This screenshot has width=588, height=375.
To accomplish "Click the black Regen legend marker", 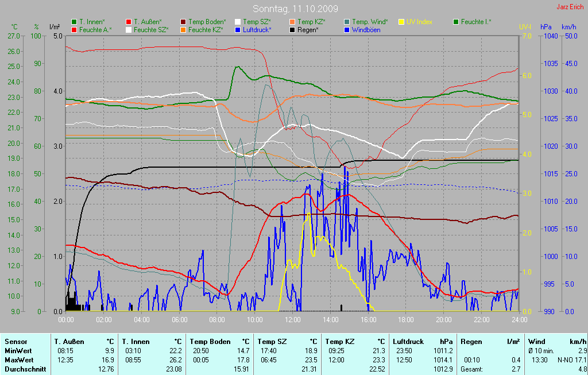I will 292,29.
